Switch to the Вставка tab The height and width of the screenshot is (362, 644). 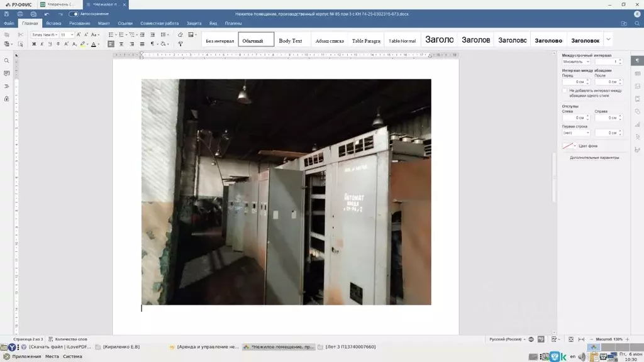pyautogui.click(x=53, y=23)
